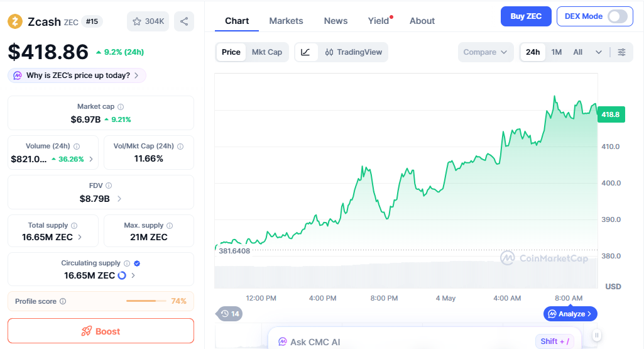644x349 pixels.
Task: Click the 381.6408 opening price label
Action: click(234, 251)
